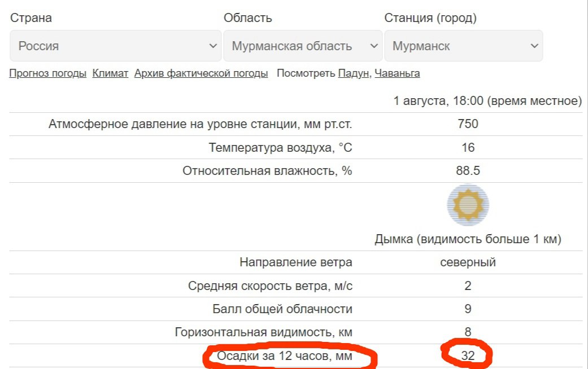Click the haze weather condition icon
588x369 pixels.
(x=468, y=205)
